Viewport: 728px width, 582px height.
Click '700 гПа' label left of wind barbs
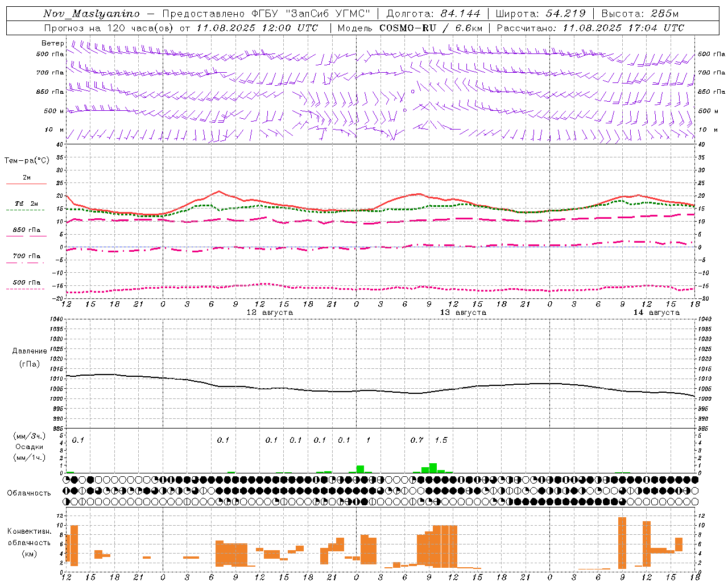pyautogui.click(x=50, y=73)
